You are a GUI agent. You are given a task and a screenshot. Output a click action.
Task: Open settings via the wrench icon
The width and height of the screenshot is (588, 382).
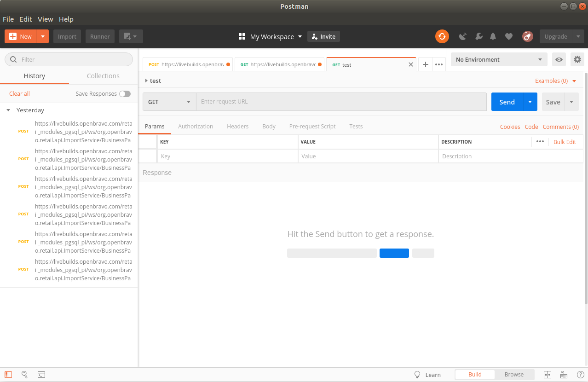coord(478,36)
